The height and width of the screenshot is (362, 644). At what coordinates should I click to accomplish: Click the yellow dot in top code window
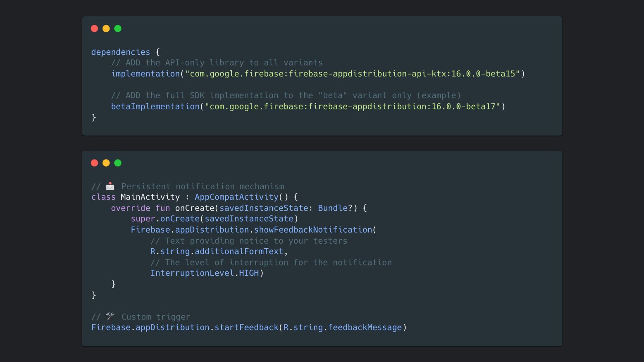click(x=106, y=28)
